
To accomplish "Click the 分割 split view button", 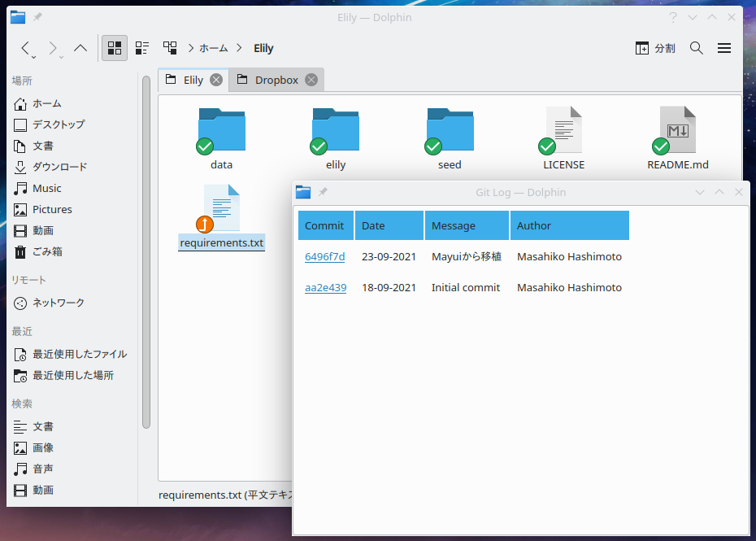I will pos(655,48).
